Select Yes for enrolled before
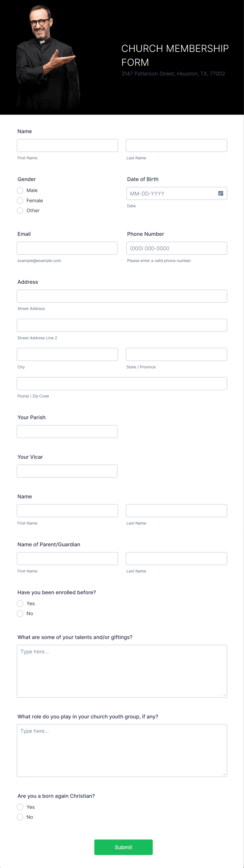244x868 pixels. 20,603
